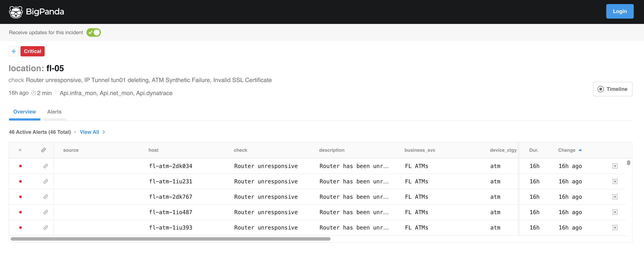Expand the View All alerts chevron
The width and height of the screenshot is (644, 253).
click(x=103, y=132)
